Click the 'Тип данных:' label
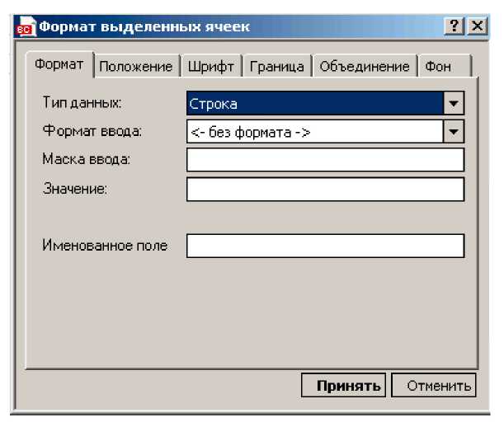Image resolution: width=504 pixels, height=427 pixels. tap(82, 103)
